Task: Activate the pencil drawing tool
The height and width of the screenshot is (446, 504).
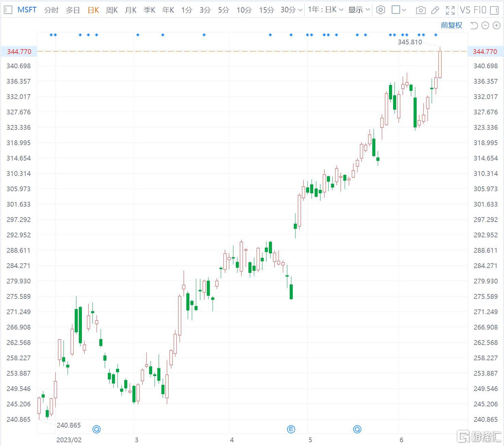Action: tap(435, 10)
